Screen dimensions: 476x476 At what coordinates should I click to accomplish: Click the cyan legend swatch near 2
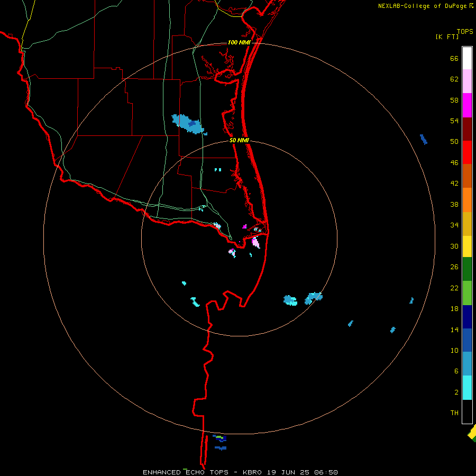(467, 388)
